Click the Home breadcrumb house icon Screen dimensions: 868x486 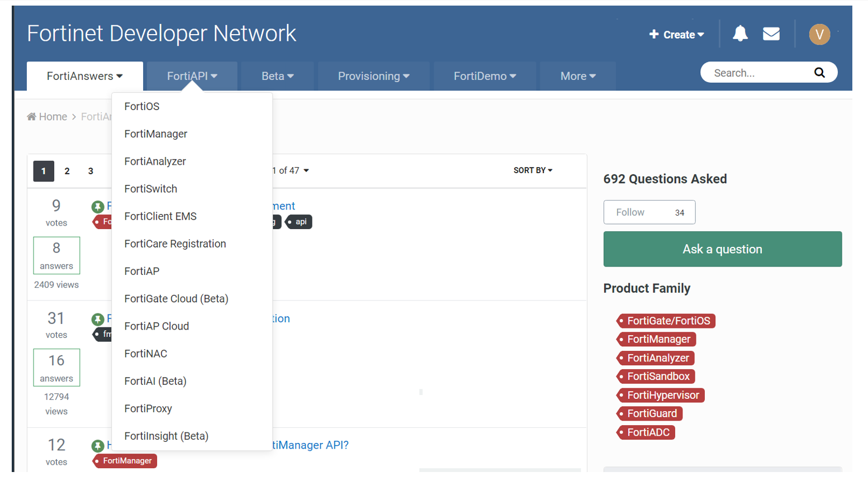tap(32, 117)
